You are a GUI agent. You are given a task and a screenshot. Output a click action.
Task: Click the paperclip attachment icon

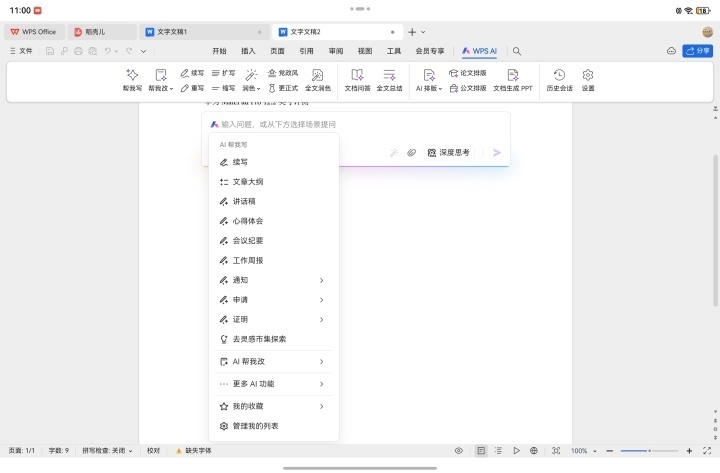pyautogui.click(x=411, y=152)
